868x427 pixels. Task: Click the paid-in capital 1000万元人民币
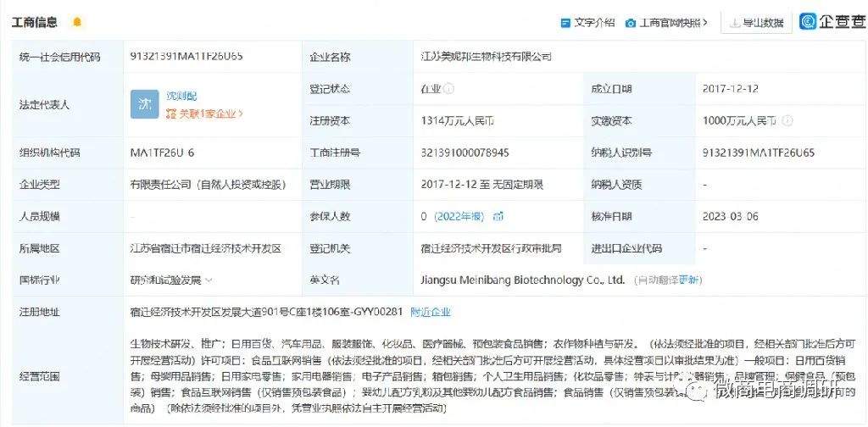click(739, 121)
